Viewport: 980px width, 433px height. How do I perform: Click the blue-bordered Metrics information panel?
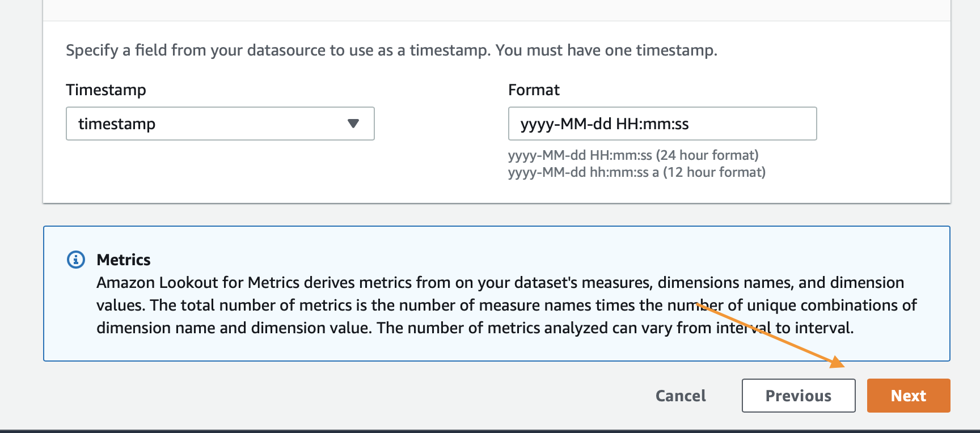[497, 294]
